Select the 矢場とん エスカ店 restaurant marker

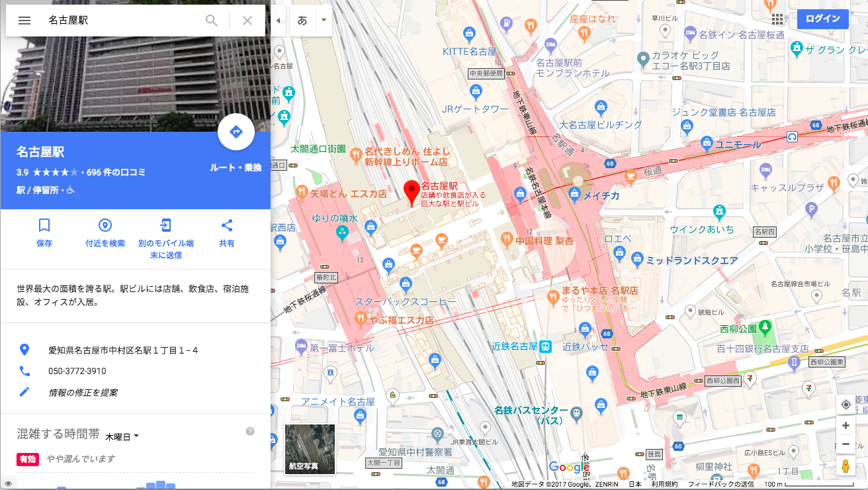coord(301,194)
